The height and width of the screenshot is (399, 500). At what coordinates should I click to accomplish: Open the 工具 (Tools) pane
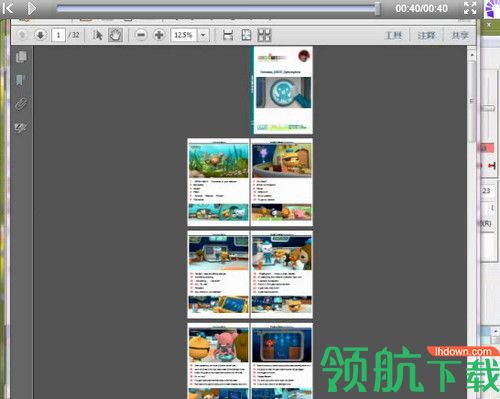393,35
